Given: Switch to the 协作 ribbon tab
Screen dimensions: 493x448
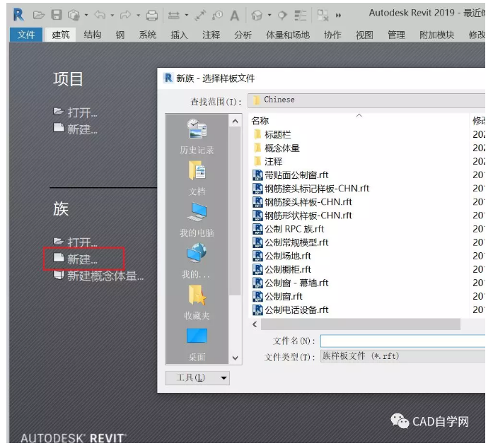Looking at the screenshot, I should [332, 35].
